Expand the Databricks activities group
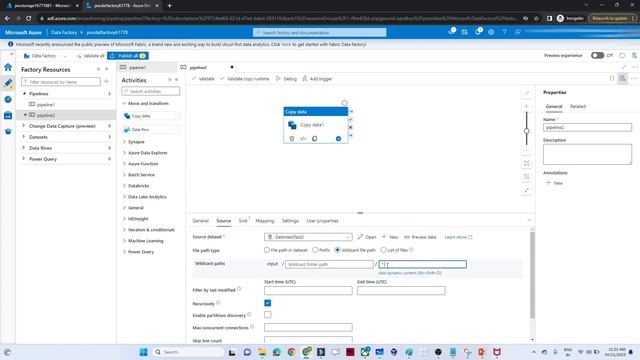This screenshot has width=640, height=360. [x=124, y=186]
